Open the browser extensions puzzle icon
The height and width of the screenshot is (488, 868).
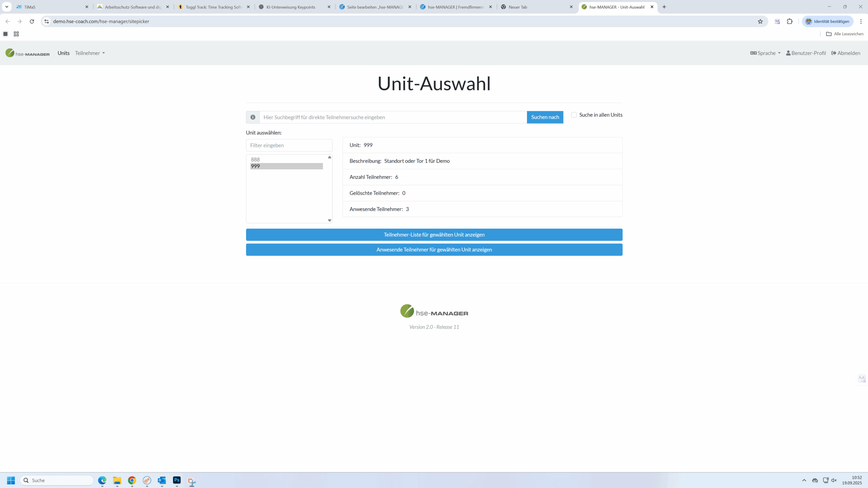pyautogui.click(x=790, y=21)
